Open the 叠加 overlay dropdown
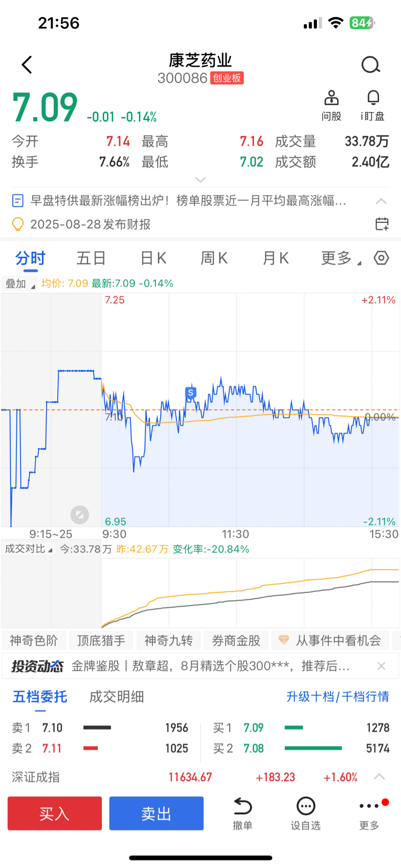This screenshot has width=401, height=868. [19, 284]
